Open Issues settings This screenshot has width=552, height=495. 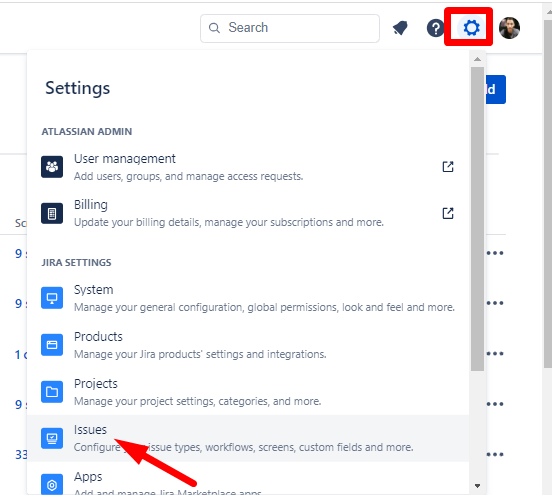(247, 438)
